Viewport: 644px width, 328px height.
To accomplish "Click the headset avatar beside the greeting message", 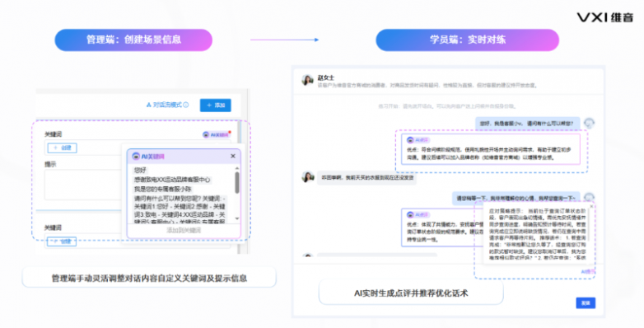I will tap(589, 123).
